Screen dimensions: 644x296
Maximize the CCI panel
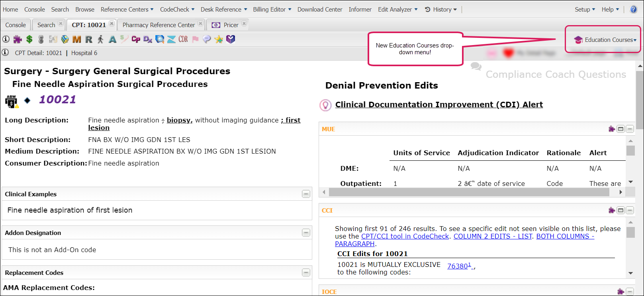pyautogui.click(x=621, y=210)
